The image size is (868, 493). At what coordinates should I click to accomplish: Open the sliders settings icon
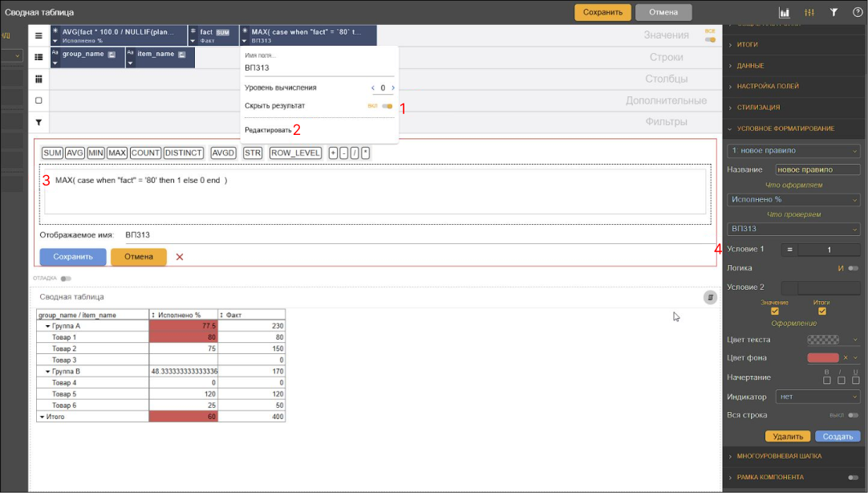(809, 12)
